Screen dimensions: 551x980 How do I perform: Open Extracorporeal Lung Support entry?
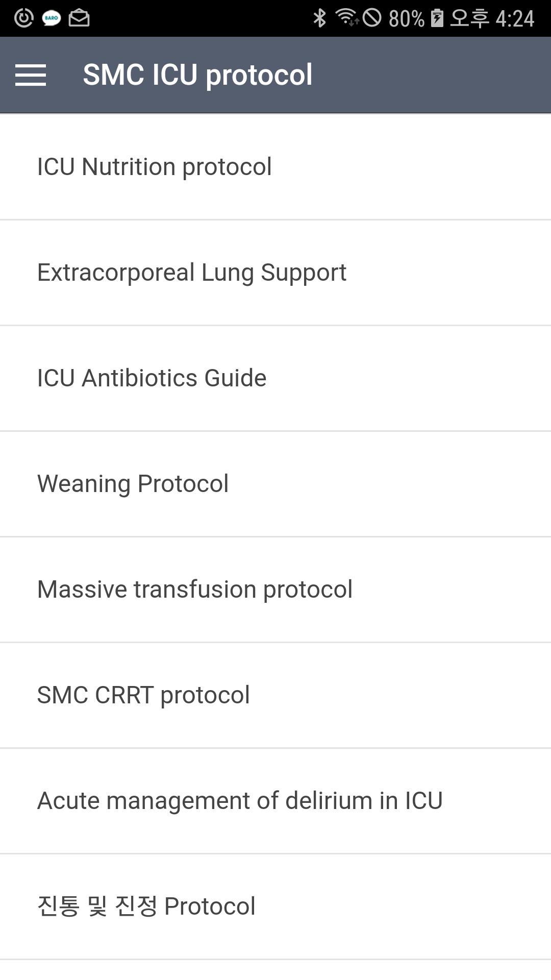(275, 273)
